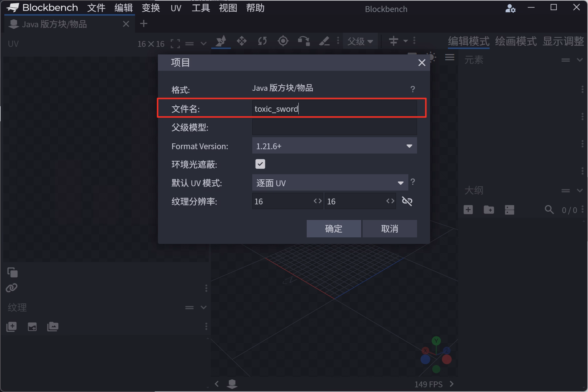Click 取消 to cancel dialog
Image resolution: width=588 pixels, height=392 pixels.
(x=389, y=229)
